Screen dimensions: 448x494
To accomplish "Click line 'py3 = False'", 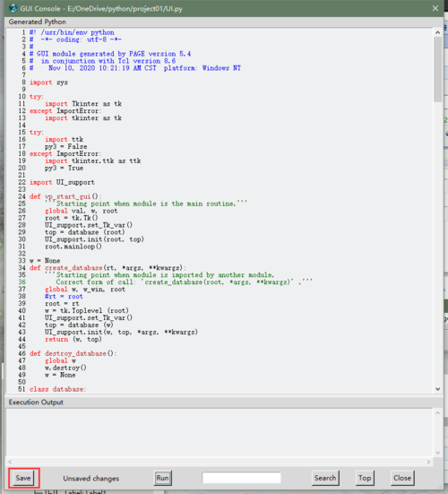I will click(65, 146).
